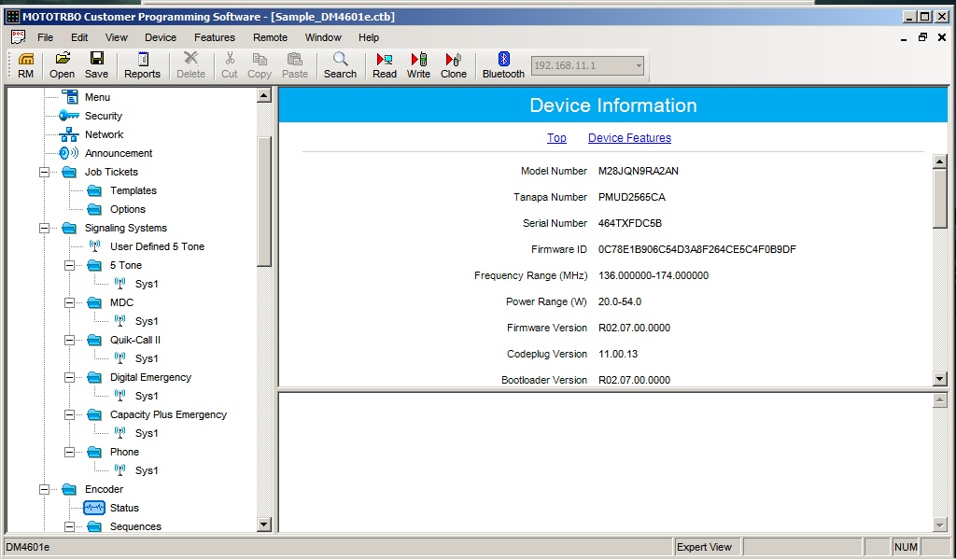956x560 pixels.
Task: Select the Network tree icon
Action: [69, 134]
